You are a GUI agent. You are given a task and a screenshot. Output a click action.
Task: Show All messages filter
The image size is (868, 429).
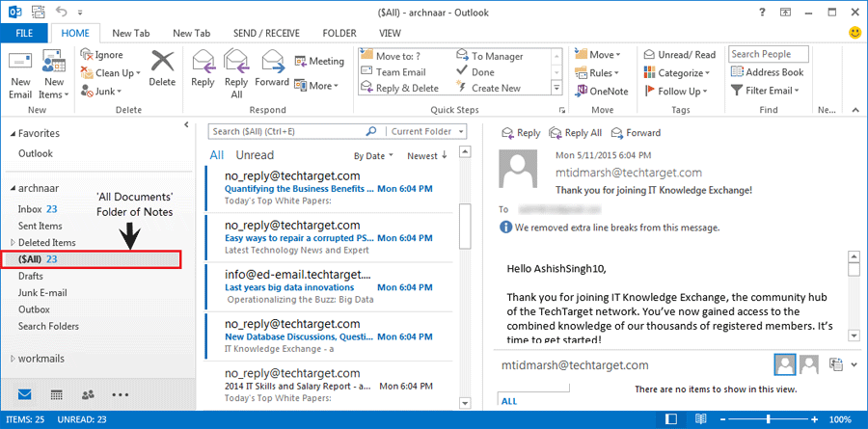pos(217,155)
